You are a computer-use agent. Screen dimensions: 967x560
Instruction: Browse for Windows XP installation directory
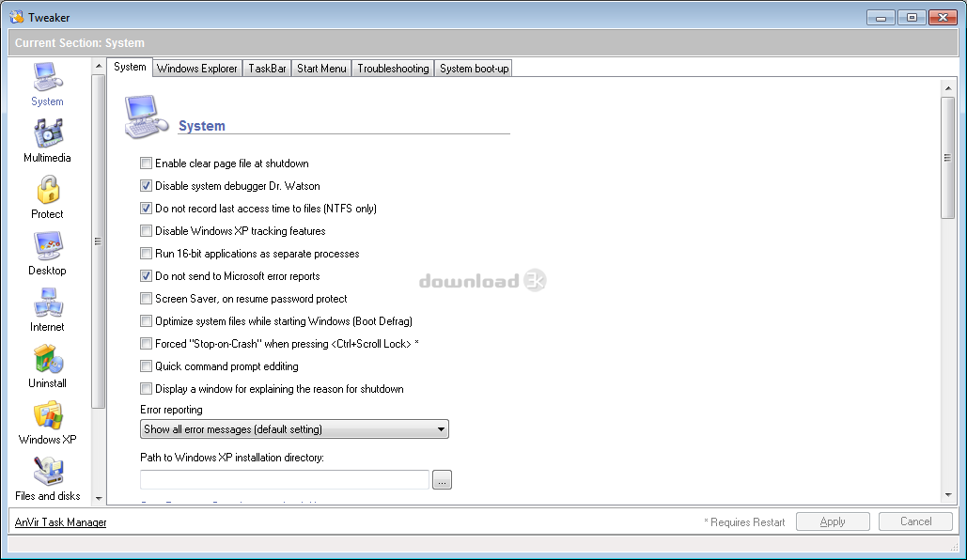pos(443,480)
